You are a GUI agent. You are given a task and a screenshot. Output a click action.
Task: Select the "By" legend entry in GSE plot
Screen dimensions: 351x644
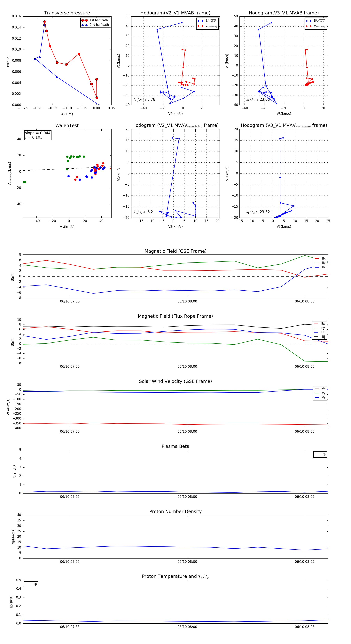320,263
